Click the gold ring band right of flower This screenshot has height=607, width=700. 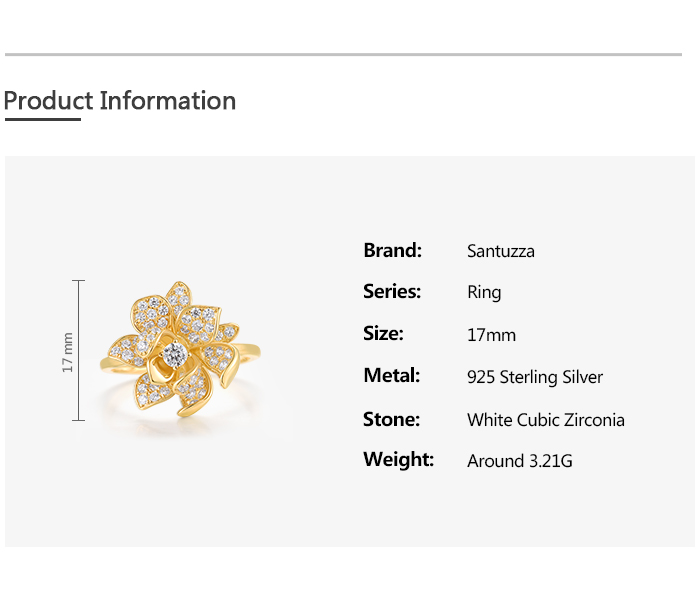(x=248, y=350)
